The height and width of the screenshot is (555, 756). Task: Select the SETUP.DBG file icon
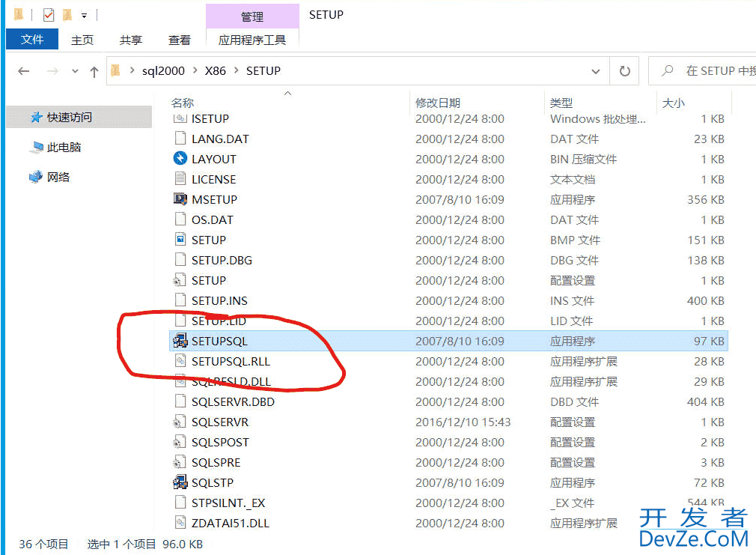[x=180, y=260]
